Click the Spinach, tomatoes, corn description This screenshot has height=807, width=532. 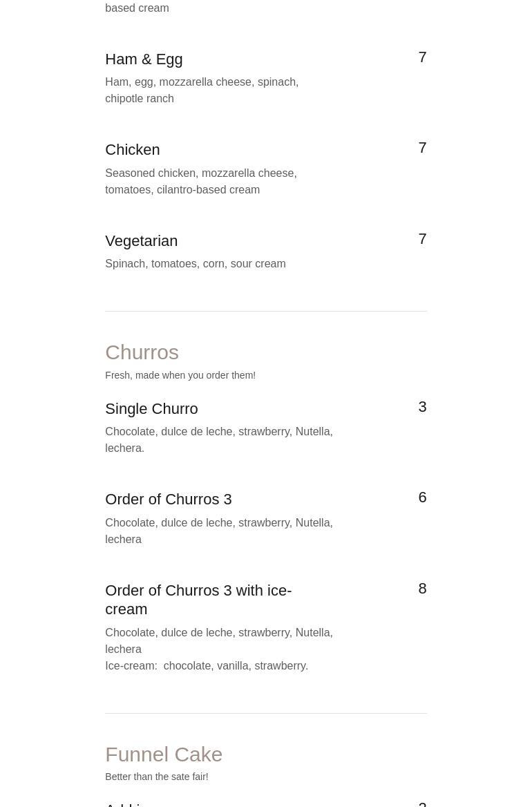pyautogui.click(x=196, y=264)
